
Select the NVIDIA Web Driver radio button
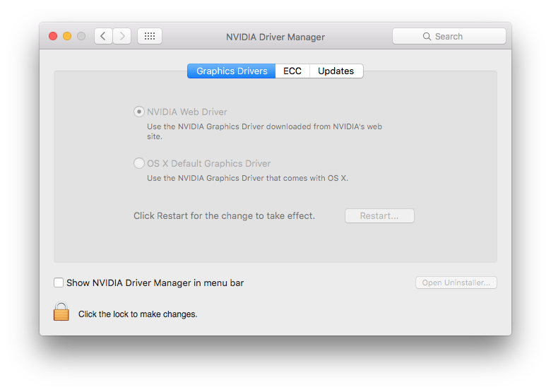click(x=139, y=112)
